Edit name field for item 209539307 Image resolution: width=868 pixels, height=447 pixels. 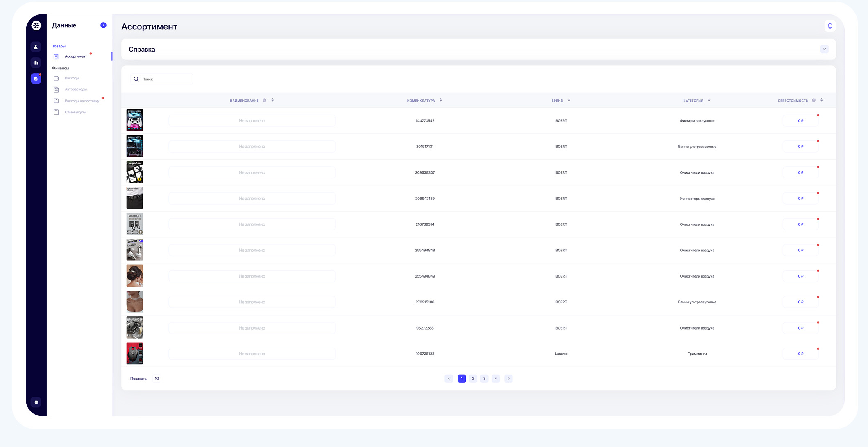click(252, 172)
